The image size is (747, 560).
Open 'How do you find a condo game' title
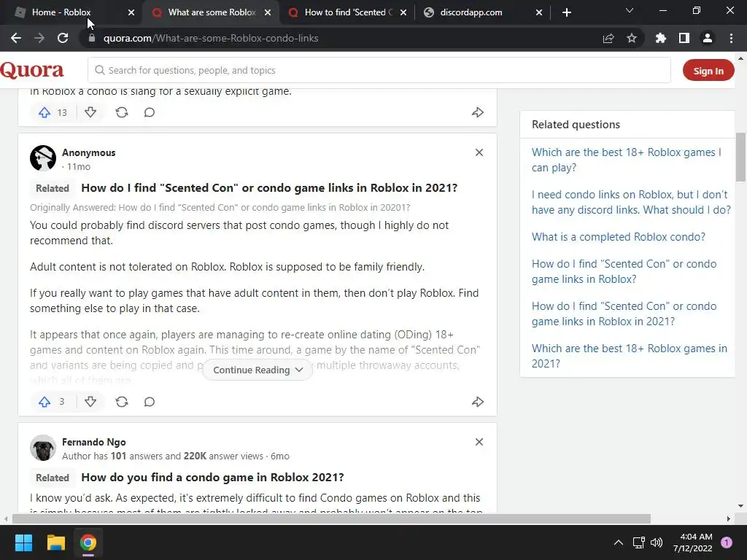(212, 477)
